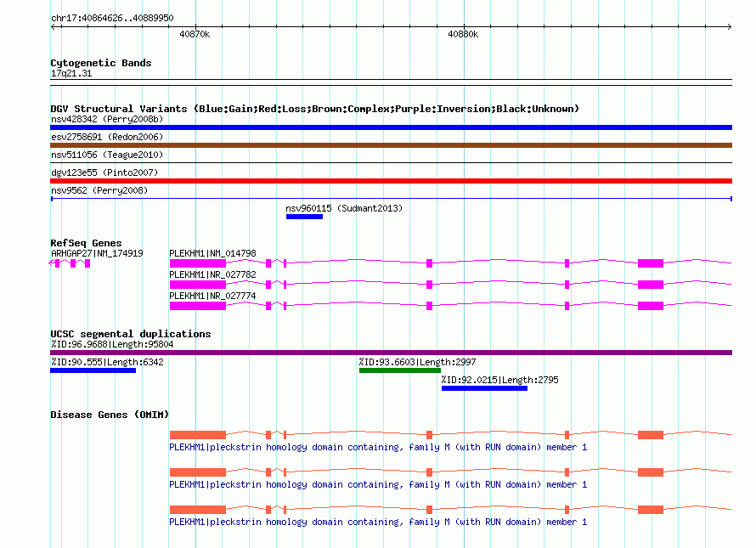Viewport: 756px width, 548px height.
Task: Open the PLEKHM1|NM_014798 transcript label
Action: [212, 253]
